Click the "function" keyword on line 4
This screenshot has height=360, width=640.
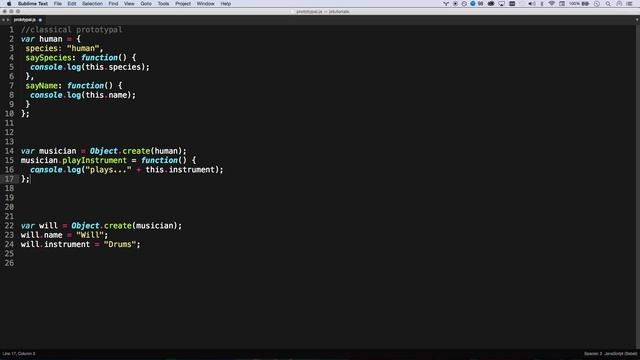click(99, 58)
